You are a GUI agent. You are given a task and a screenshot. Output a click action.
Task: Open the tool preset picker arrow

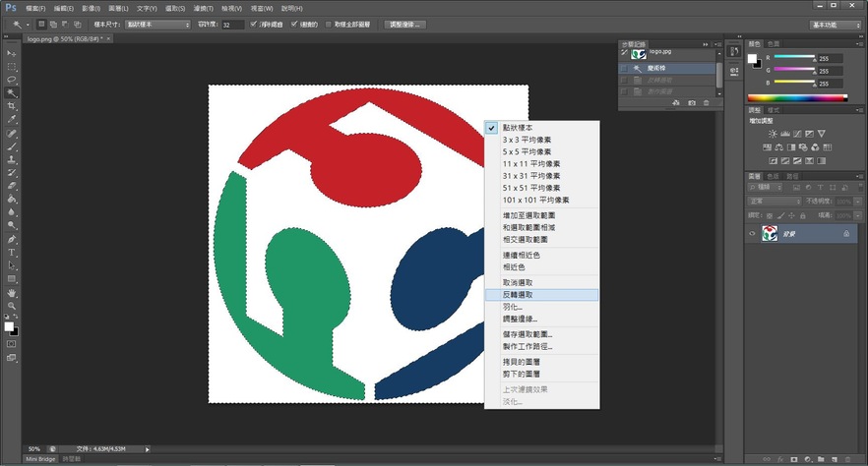pos(28,25)
